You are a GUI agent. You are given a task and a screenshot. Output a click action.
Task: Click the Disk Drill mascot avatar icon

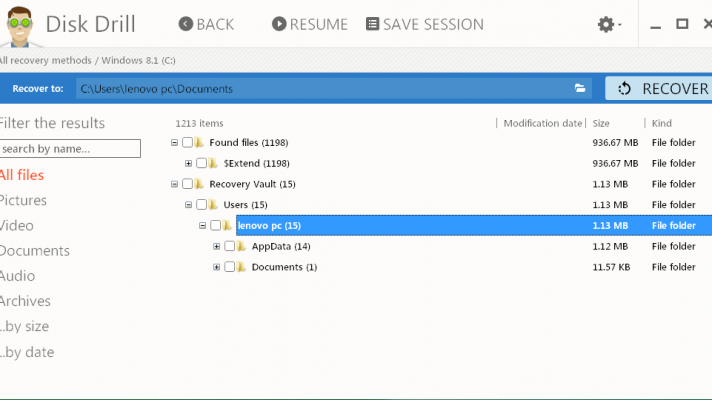24,26
